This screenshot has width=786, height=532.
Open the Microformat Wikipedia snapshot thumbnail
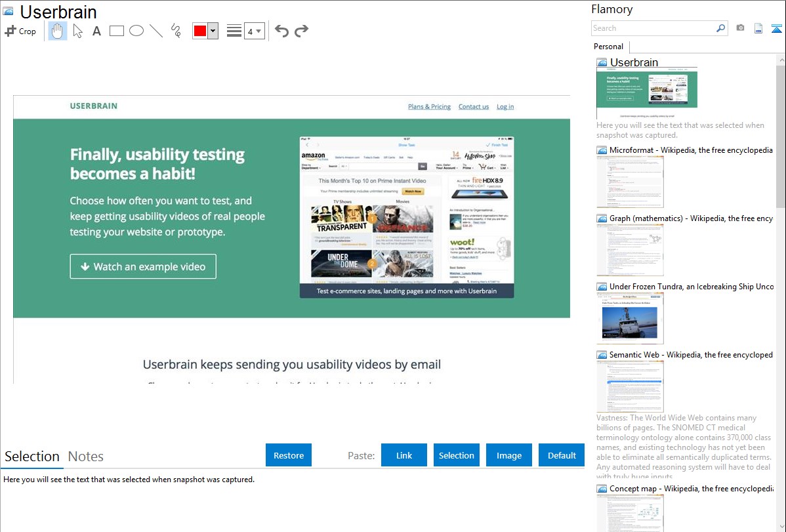pyautogui.click(x=630, y=182)
